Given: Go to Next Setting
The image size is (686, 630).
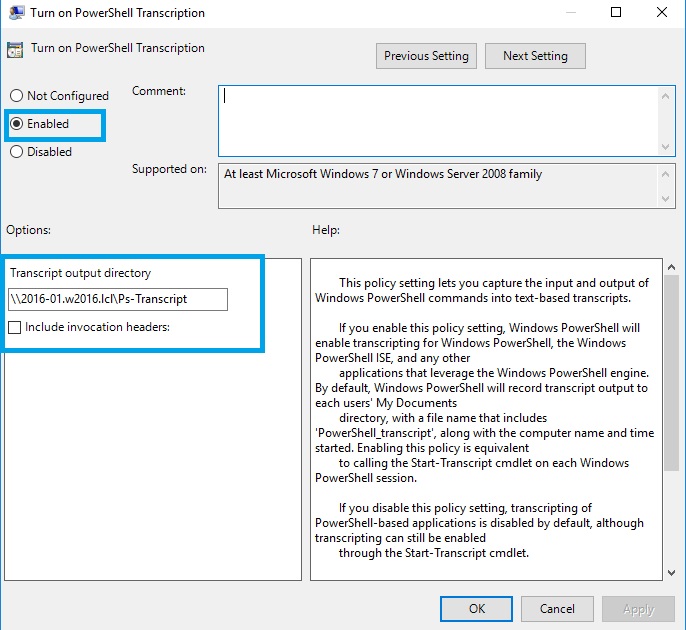Looking at the screenshot, I should (x=535, y=56).
